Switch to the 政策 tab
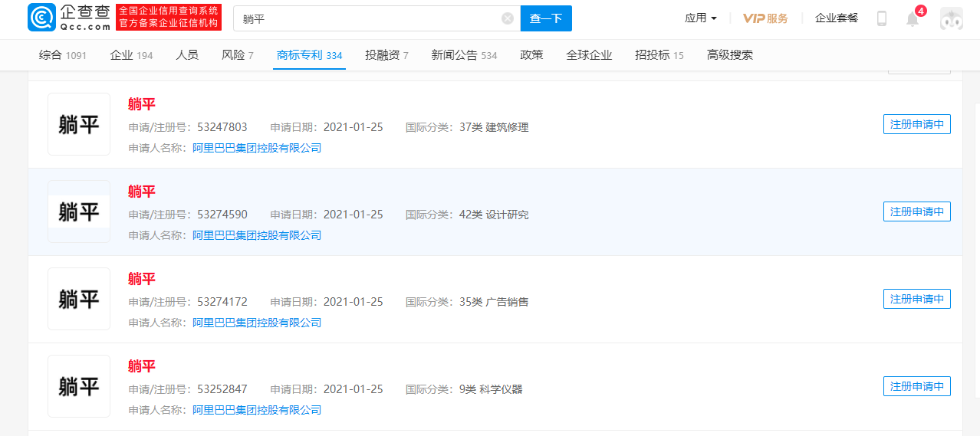Screen dimensions: 980x436 [x=531, y=55]
